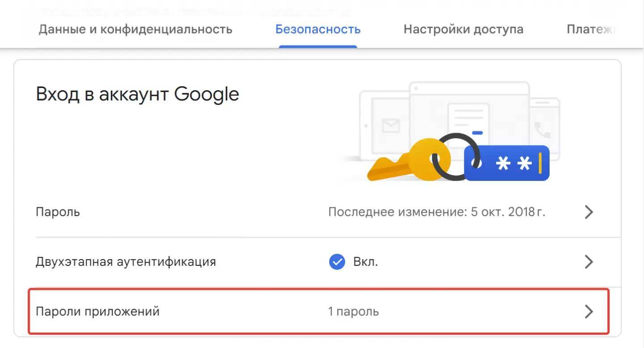Click the Пароль label
644x348 pixels.
click(x=58, y=212)
